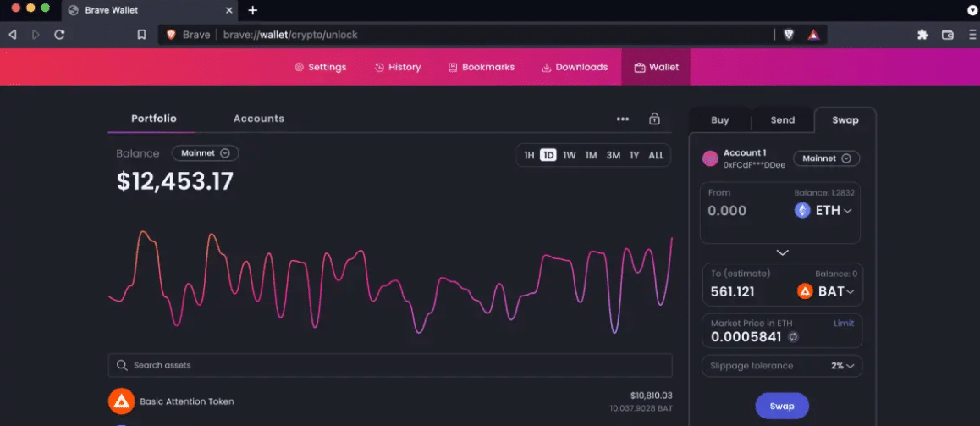Click the BAT token logo in swap
The height and width of the screenshot is (426, 980).
805,290
